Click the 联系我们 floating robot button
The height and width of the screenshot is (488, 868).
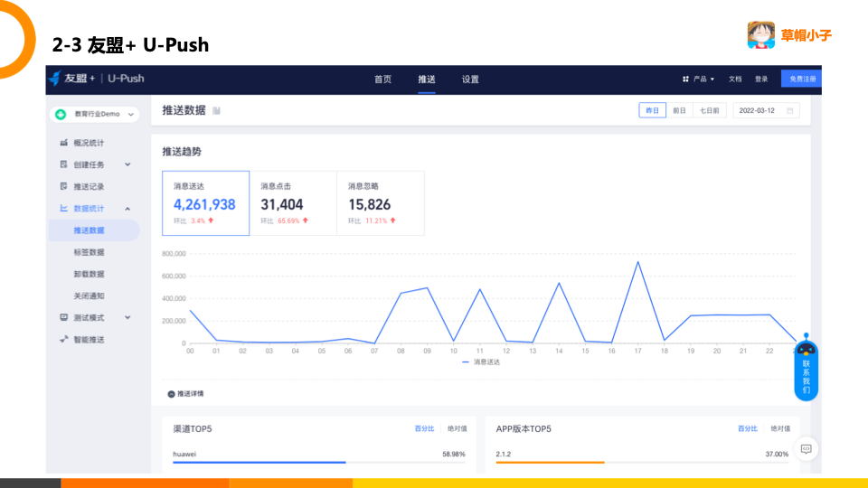[x=806, y=368]
